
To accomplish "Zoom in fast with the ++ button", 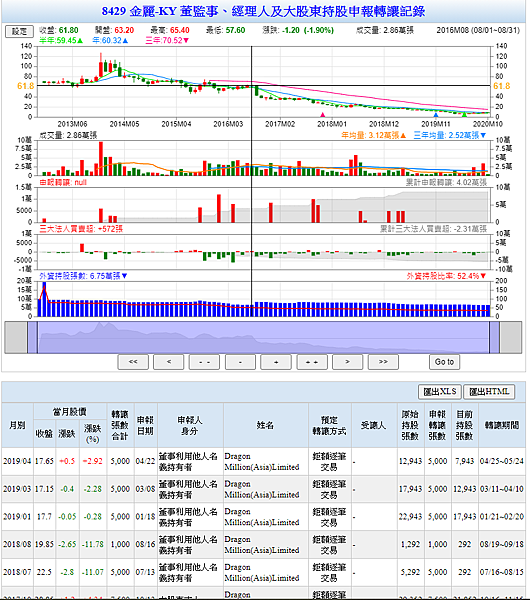I will click(312, 362).
